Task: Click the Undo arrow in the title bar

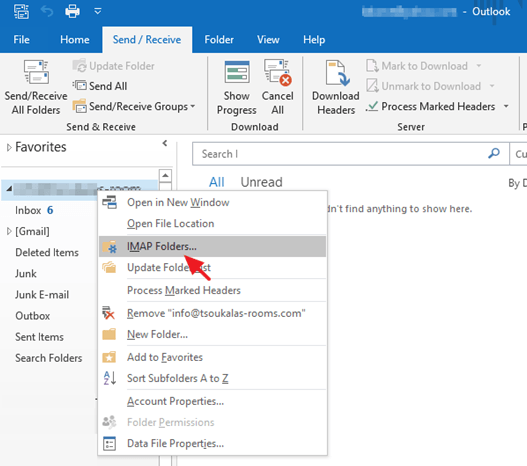Action: point(47,11)
